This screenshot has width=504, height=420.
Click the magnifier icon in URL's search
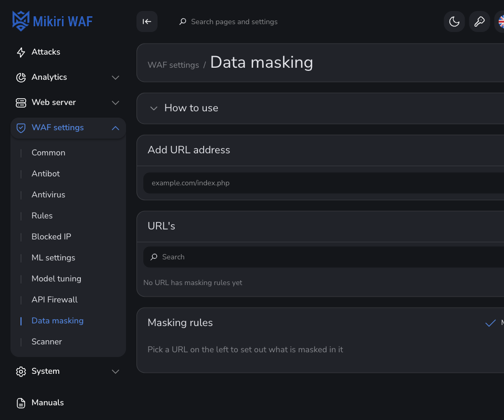(154, 257)
